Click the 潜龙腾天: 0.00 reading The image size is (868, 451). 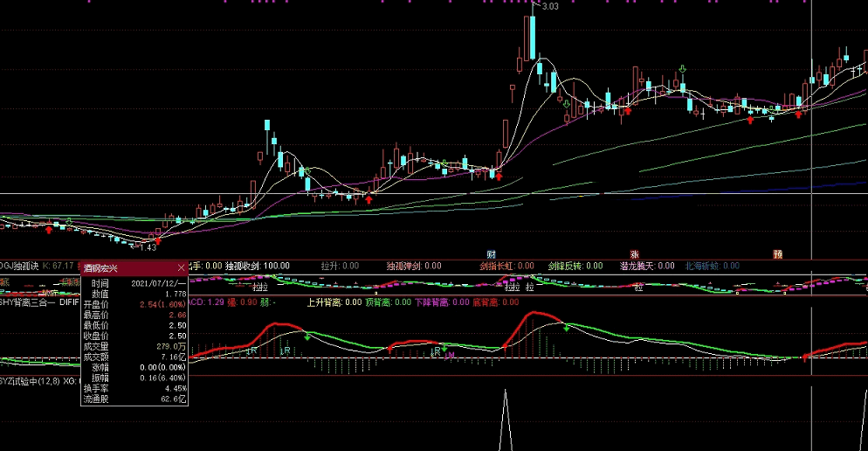(647, 266)
